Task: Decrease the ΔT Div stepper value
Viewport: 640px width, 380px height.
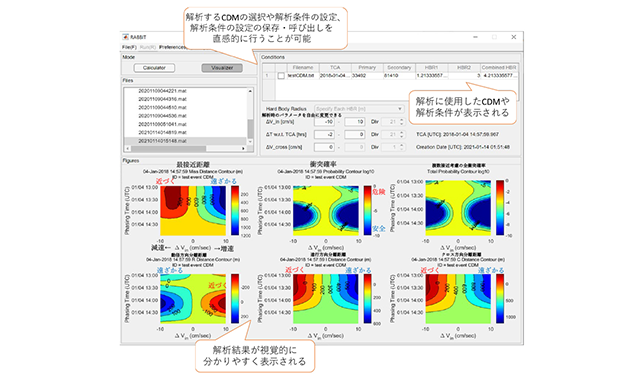Action: pyautogui.click(x=402, y=136)
